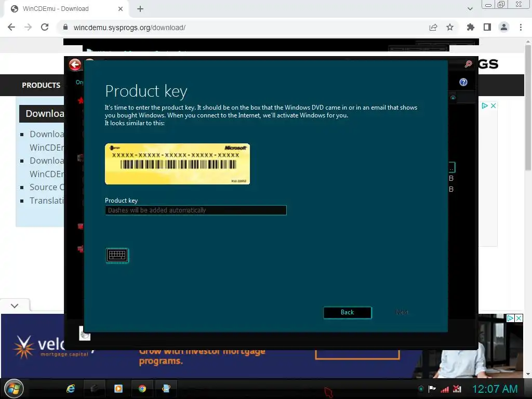Click the address bar URL wincdemu.sysprogs.org/download/
Screen dimensions: 532x399
click(129, 28)
